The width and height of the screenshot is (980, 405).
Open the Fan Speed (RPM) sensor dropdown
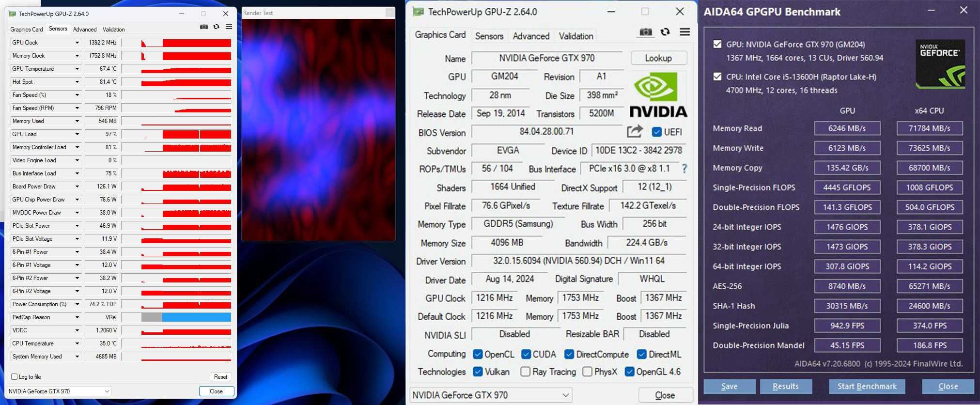[77, 108]
